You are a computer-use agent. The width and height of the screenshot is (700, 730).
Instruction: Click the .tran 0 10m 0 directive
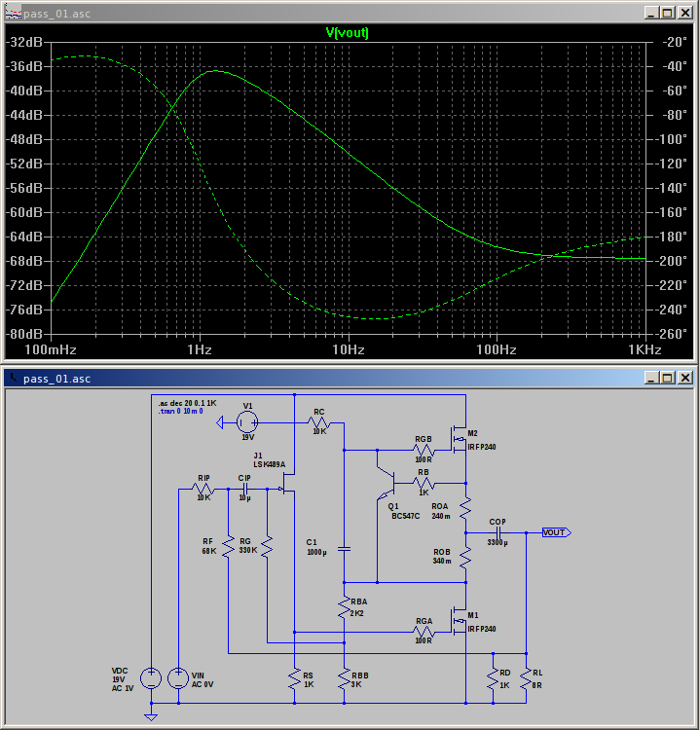pos(181,411)
